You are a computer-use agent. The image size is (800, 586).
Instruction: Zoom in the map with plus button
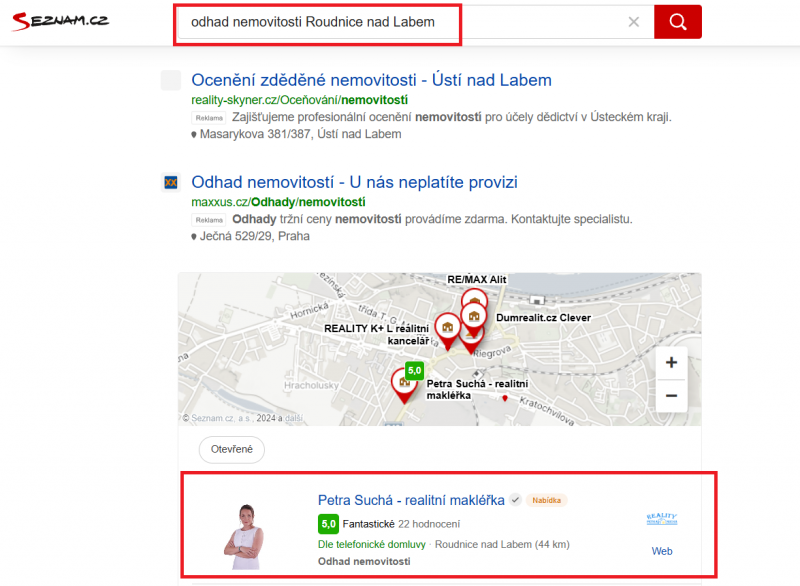pyautogui.click(x=671, y=363)
